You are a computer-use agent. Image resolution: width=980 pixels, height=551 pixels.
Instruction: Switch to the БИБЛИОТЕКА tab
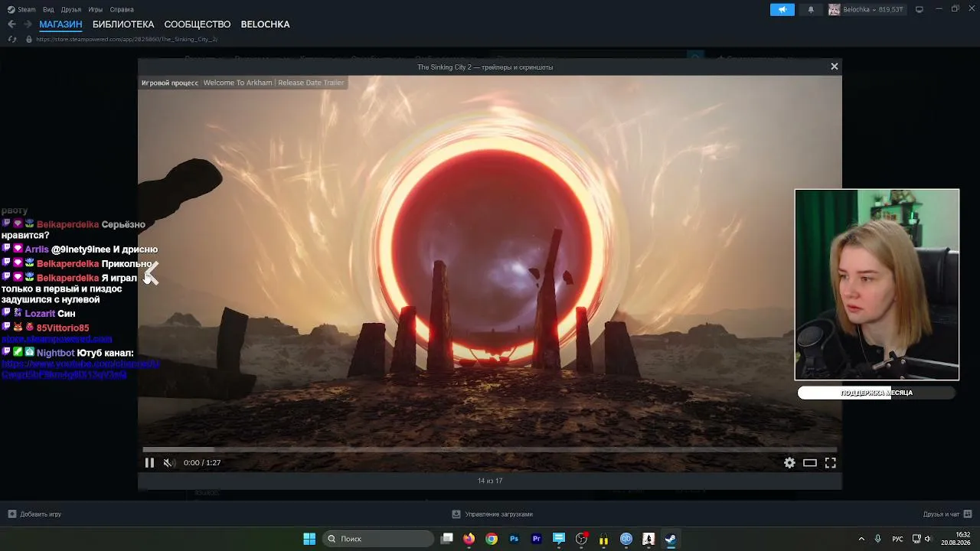coord(123,24)
